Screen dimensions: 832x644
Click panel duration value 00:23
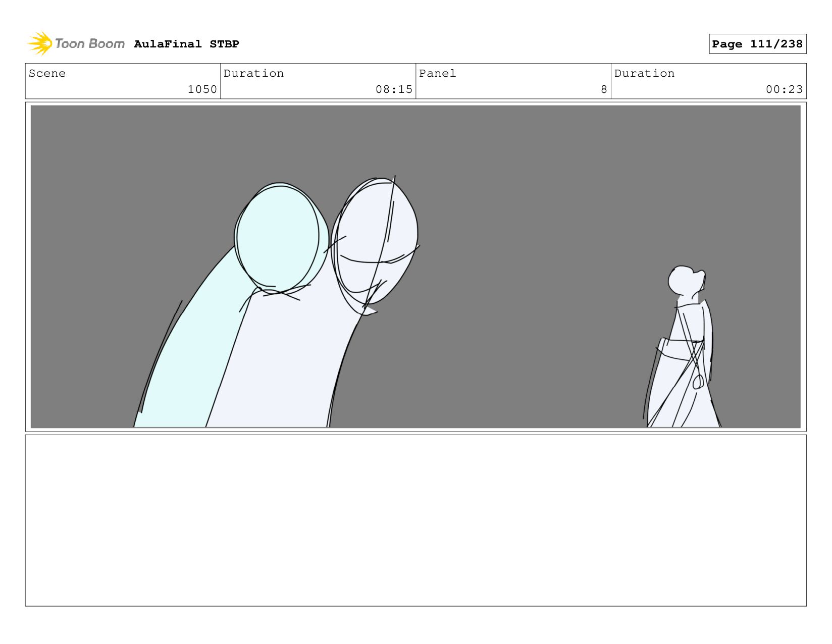[x=784, y=89]
